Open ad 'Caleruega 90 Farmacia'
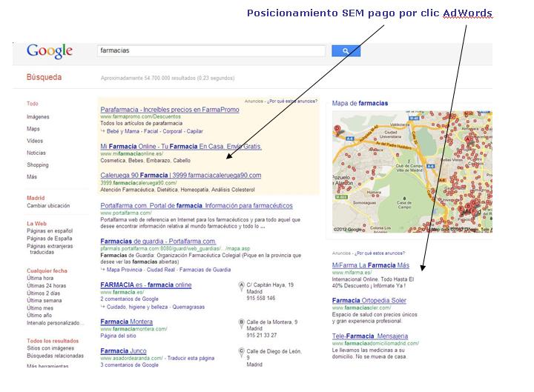 click(x=181, y=175)
